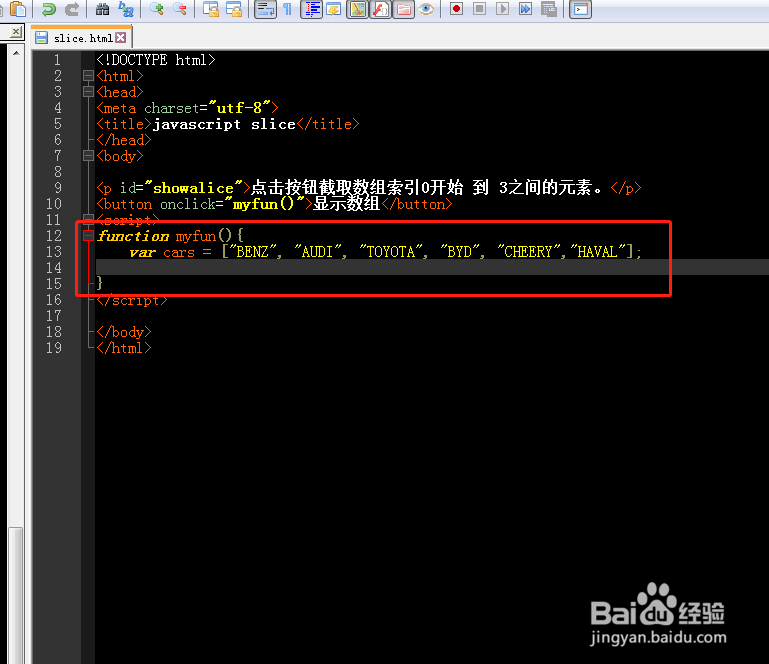Click the Paste toolbar icon
This screenshot has height=664, width=769.
(x=18, y=9)
